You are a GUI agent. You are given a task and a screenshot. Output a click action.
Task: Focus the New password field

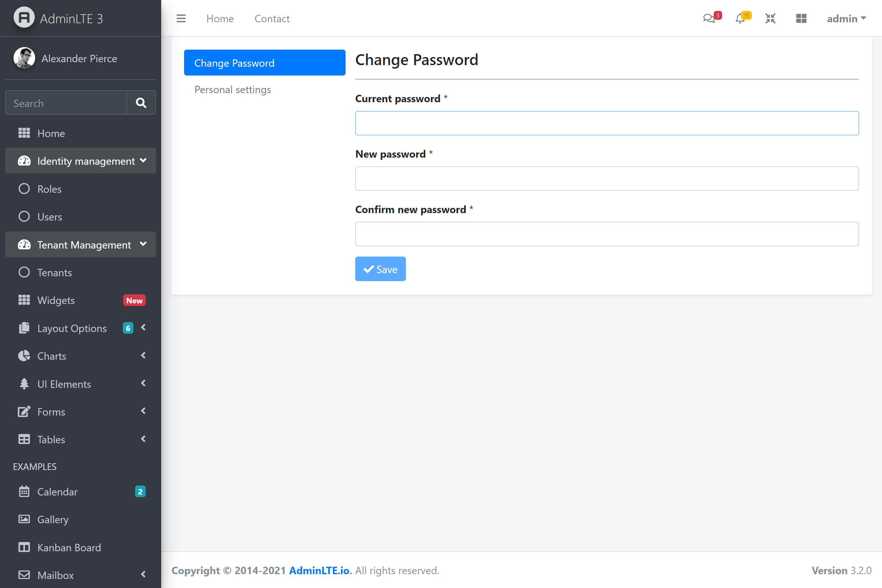(x=607, y=179)
